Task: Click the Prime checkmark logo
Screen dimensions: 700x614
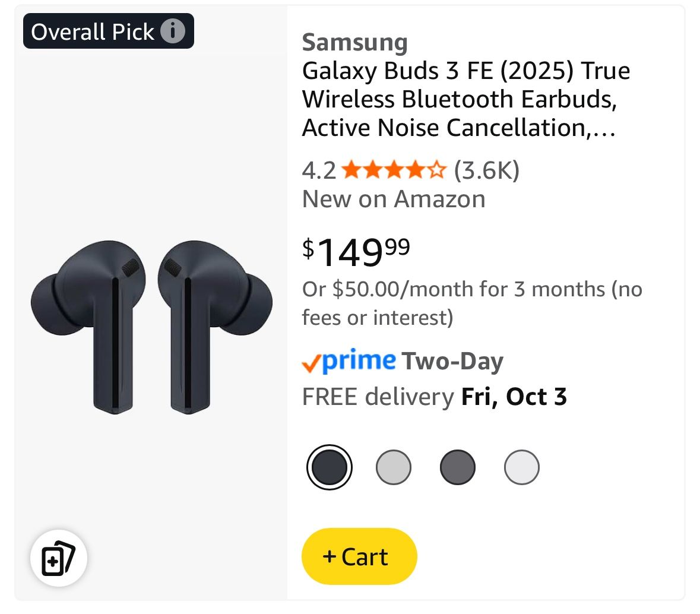Action: point(349,361)
